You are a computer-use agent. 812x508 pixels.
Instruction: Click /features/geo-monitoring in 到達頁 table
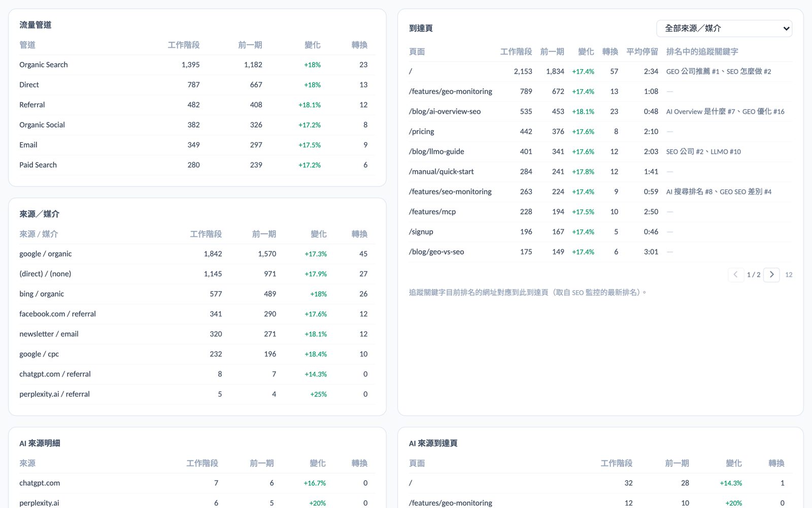(x=450, y=91)
